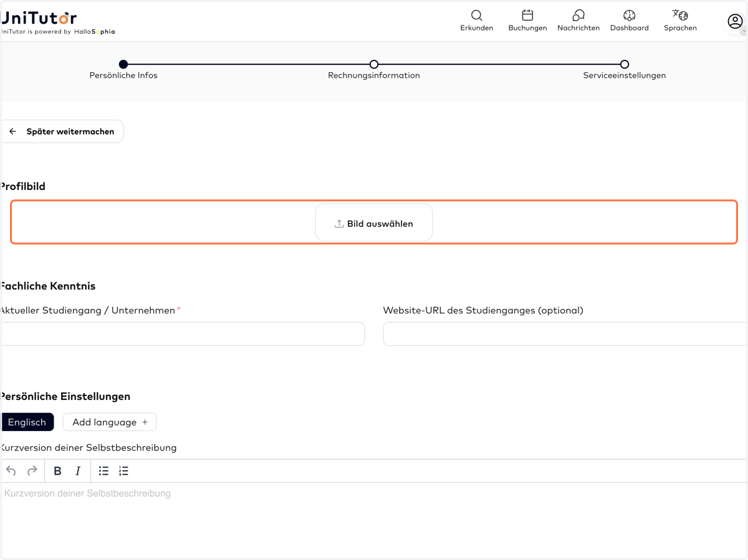The image size is (748, 560).
Task: Go to Rechnungsinformation step
Action: [374, 64]
